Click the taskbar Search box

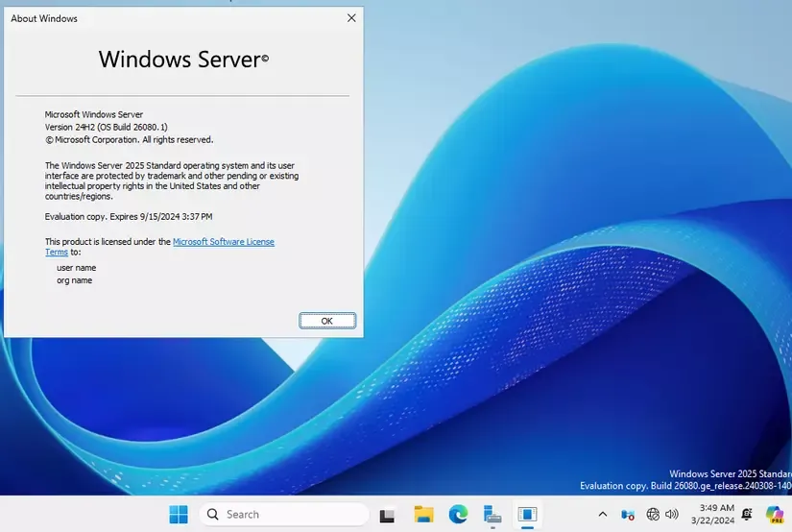click(284, 515)
